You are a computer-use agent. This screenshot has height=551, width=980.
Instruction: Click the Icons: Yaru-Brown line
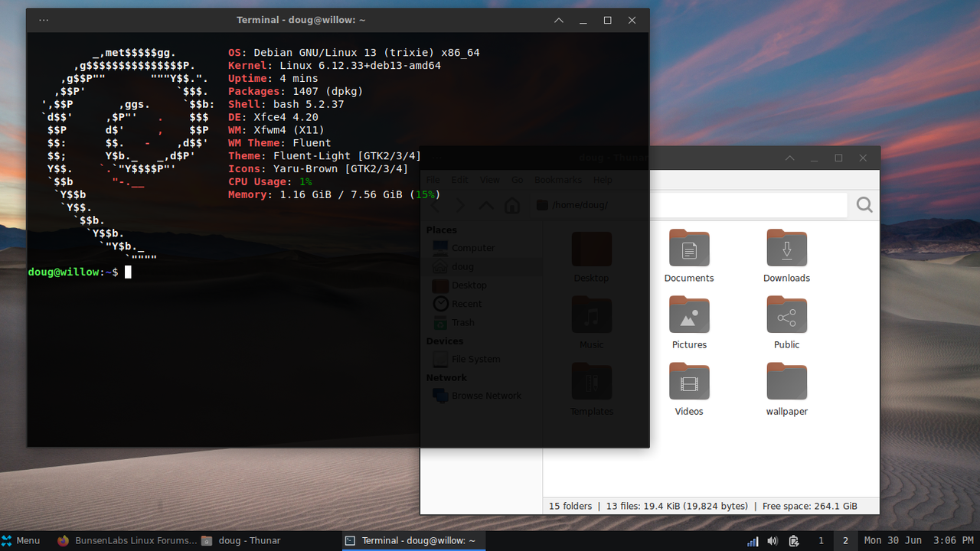(x=318, y=169)
